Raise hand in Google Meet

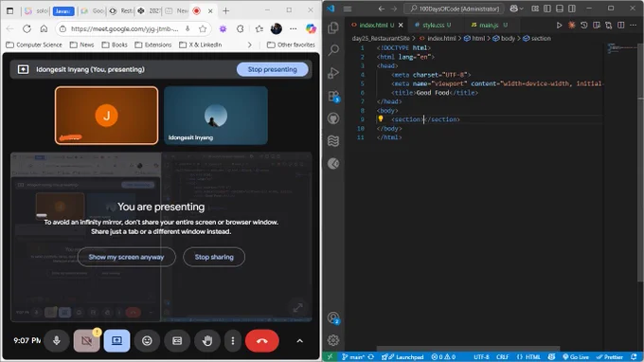click(x=207, y=340)
